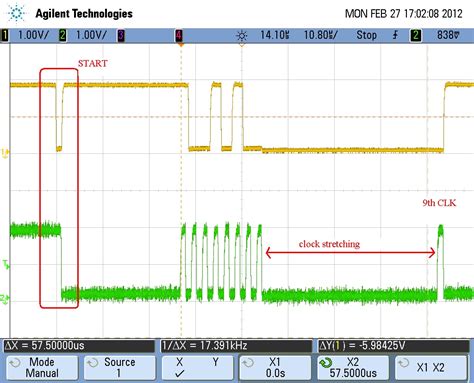Click the Agilent Technologies title text
Viewport: 474px width, 383px height.
[x=84, y=14]
